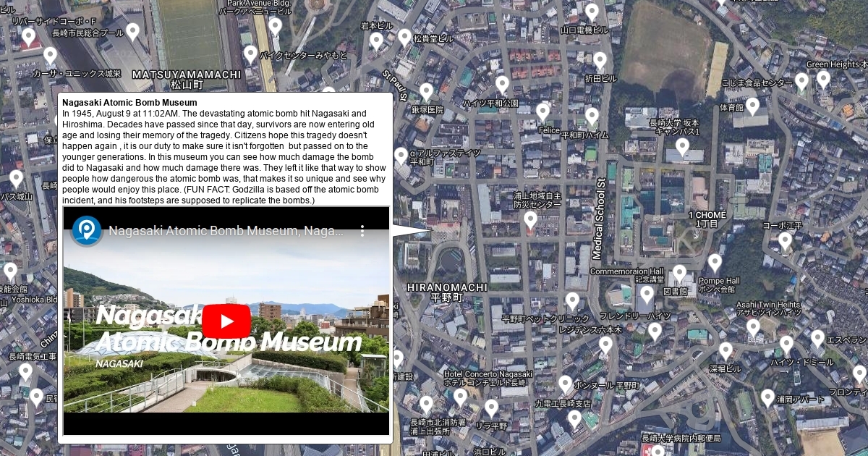This screenshot has height=456, width=868.
Task: Select the Hotel Concerto Nagasaki pin
Action: pyautogui.click(x=460, y=397)
